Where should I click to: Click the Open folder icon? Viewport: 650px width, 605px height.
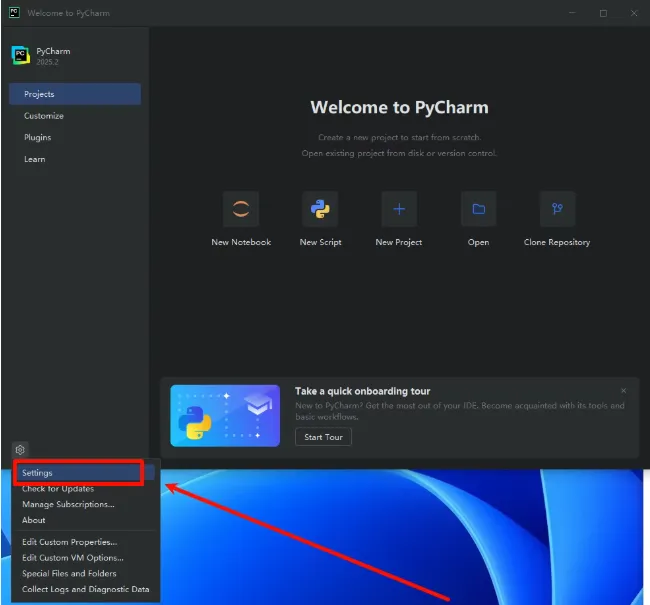click(478, 209)
